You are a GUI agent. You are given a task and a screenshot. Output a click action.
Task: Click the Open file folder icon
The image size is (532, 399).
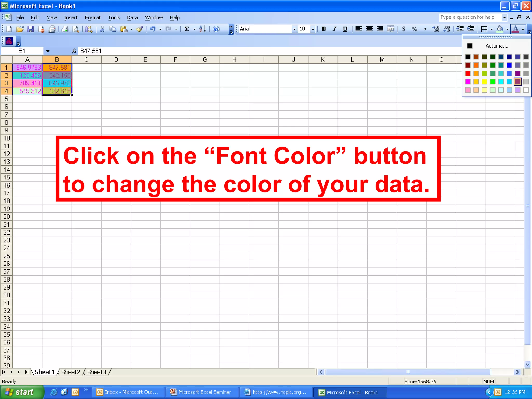click(x=20, y=29)
